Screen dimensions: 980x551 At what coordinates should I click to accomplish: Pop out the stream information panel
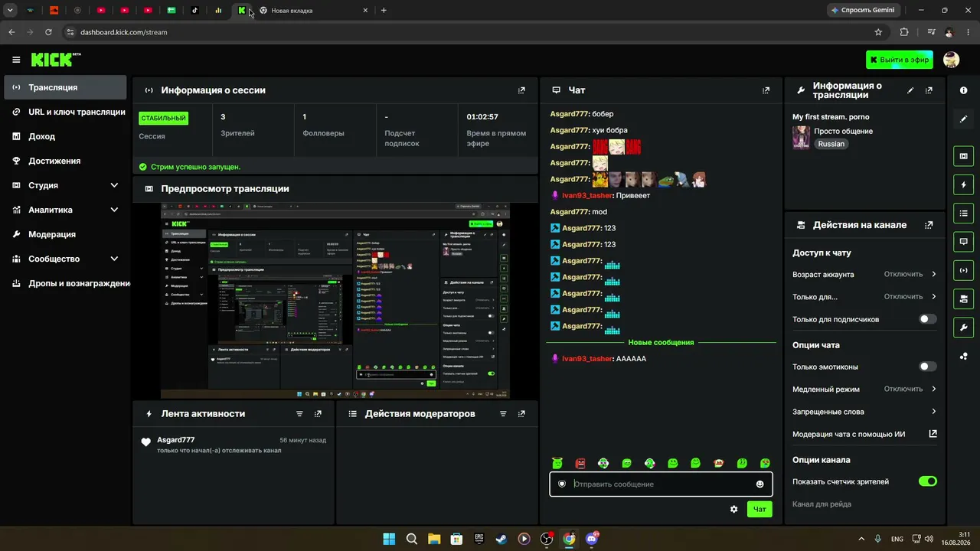[x=929, y=90]
